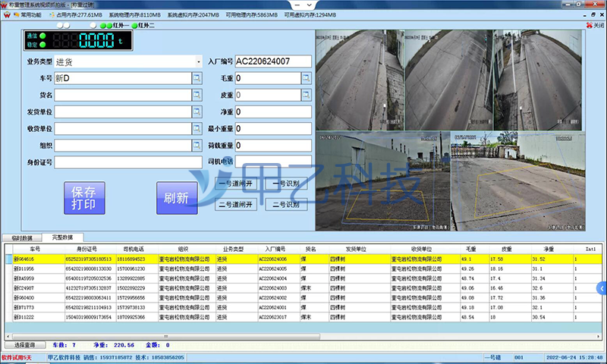Click the 一号道闸开 gate button
This screenshot has height=364, width=607.
tap(236, 183)
